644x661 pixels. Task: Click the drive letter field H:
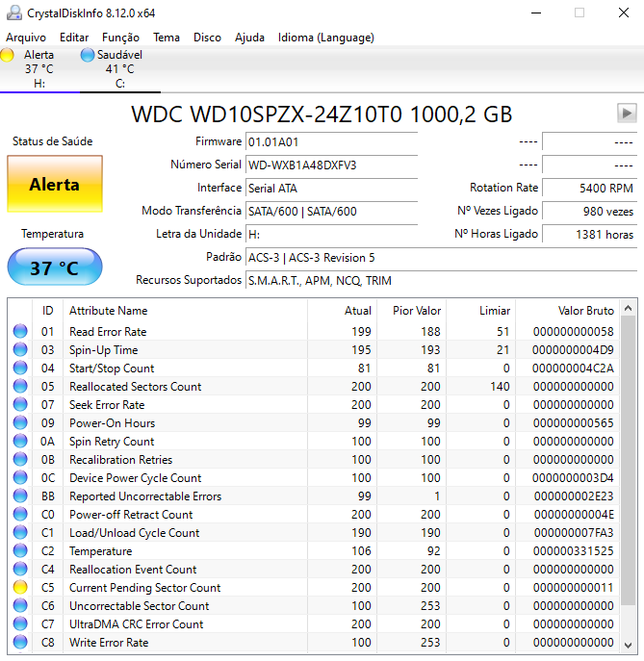coord(331,235)
